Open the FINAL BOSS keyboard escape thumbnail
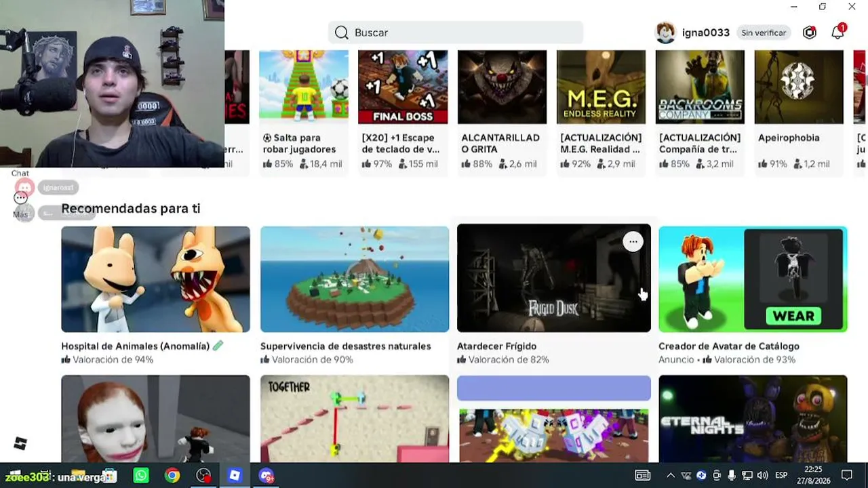The height and width of the screenshot is (488, 868). coord(403,87)
